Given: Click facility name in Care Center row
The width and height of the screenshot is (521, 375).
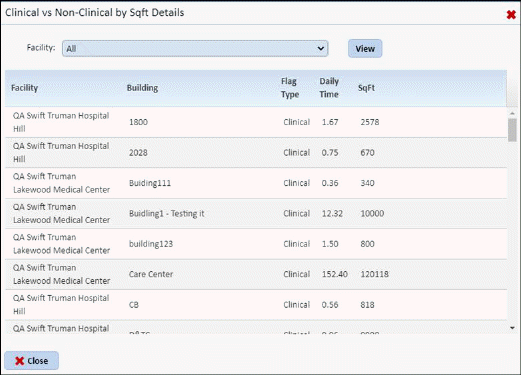Looking at the screenshot, I should 61,274.
